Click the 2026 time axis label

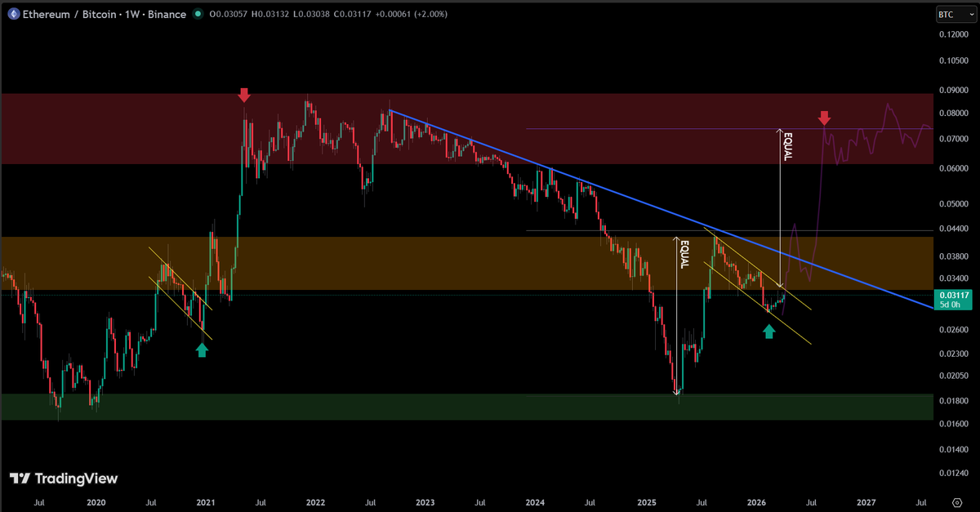[756, 501]
